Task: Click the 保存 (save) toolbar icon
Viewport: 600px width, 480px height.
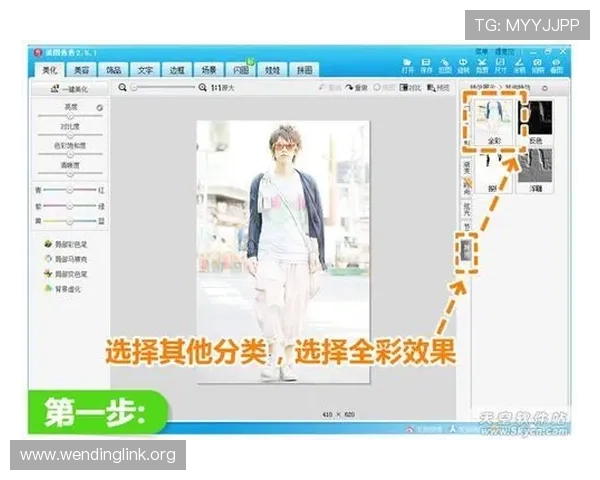Action: point(426,66)
